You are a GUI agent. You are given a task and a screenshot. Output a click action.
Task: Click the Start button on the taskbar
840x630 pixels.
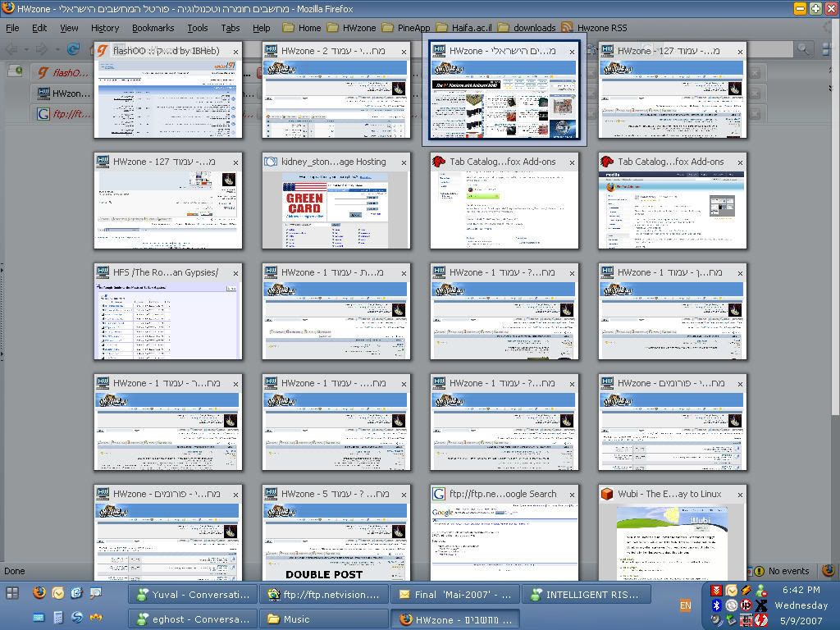tap(12, 593)
